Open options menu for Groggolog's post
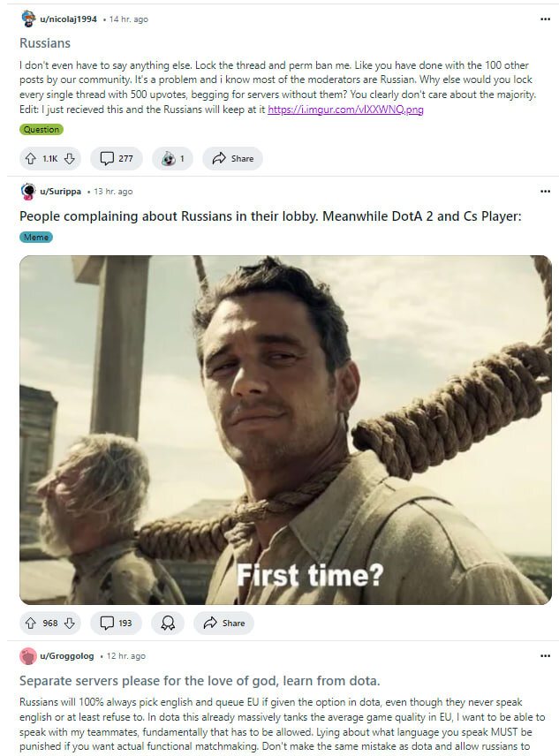 point(545,655)
